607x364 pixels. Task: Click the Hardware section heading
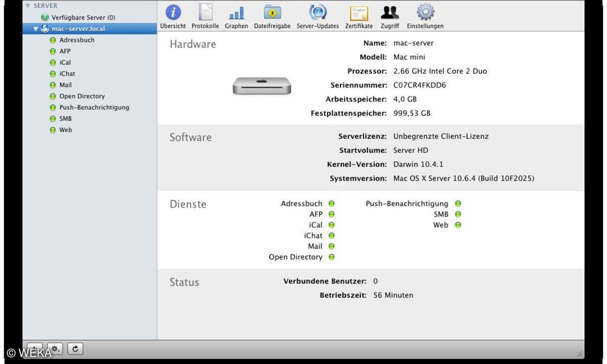pyautogui.click(x=193, y=44)
